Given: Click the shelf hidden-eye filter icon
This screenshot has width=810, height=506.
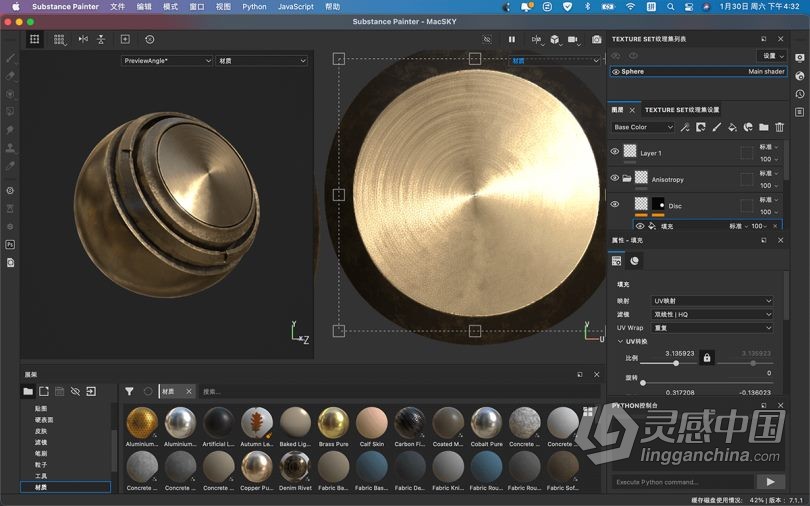Looking at the screenshot, I should (x=75, y=391).
